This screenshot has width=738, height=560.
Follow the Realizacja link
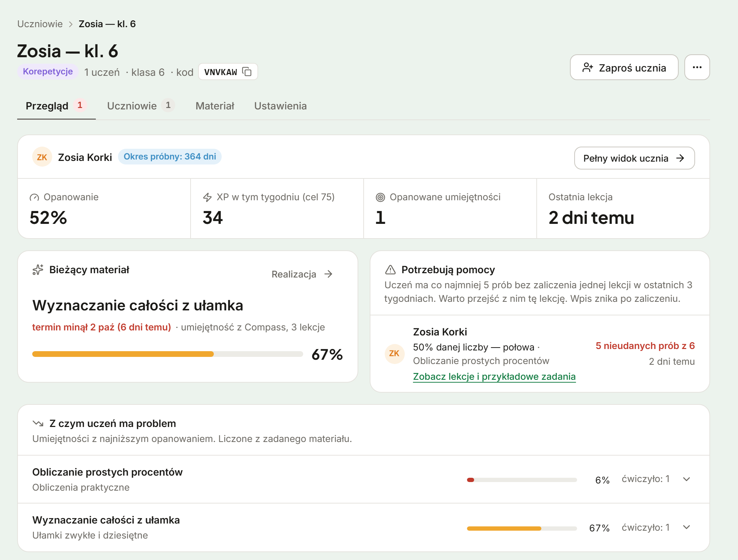coord(302,274)
